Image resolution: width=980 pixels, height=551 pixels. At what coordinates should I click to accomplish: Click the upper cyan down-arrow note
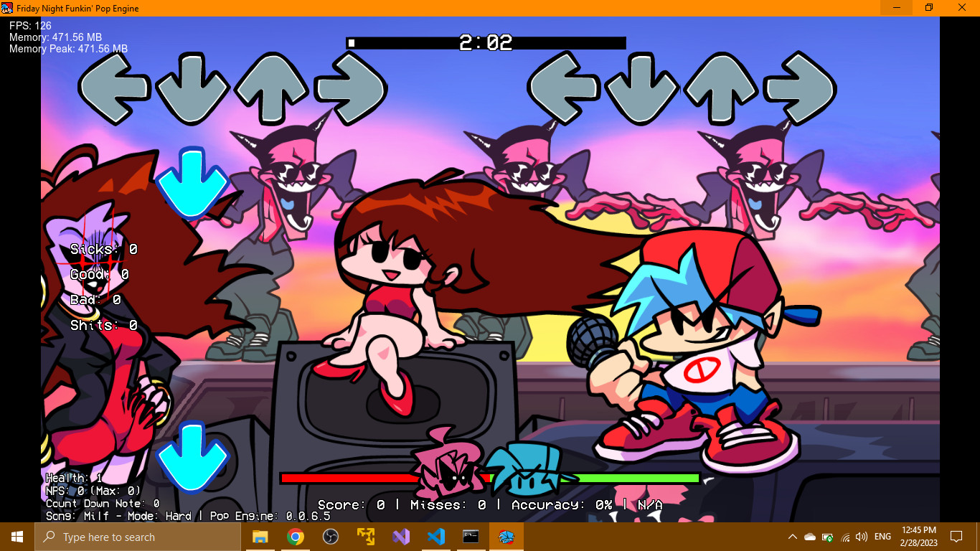pyautogui.click(x=192, y=183)
